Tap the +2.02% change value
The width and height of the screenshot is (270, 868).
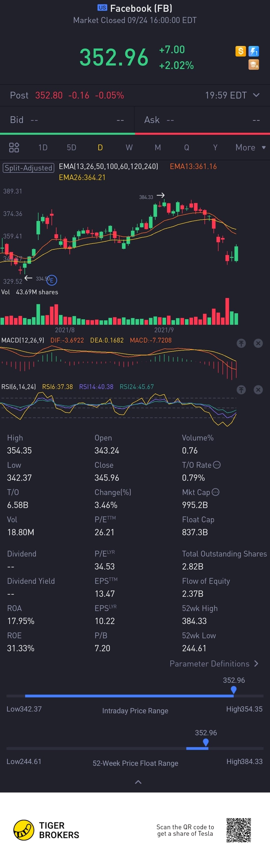click(176, 65)
